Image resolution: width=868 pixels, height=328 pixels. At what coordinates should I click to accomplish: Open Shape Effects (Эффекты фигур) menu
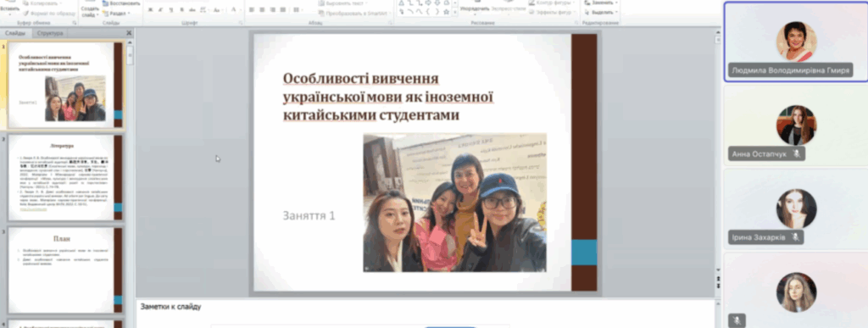coord(551,12)
